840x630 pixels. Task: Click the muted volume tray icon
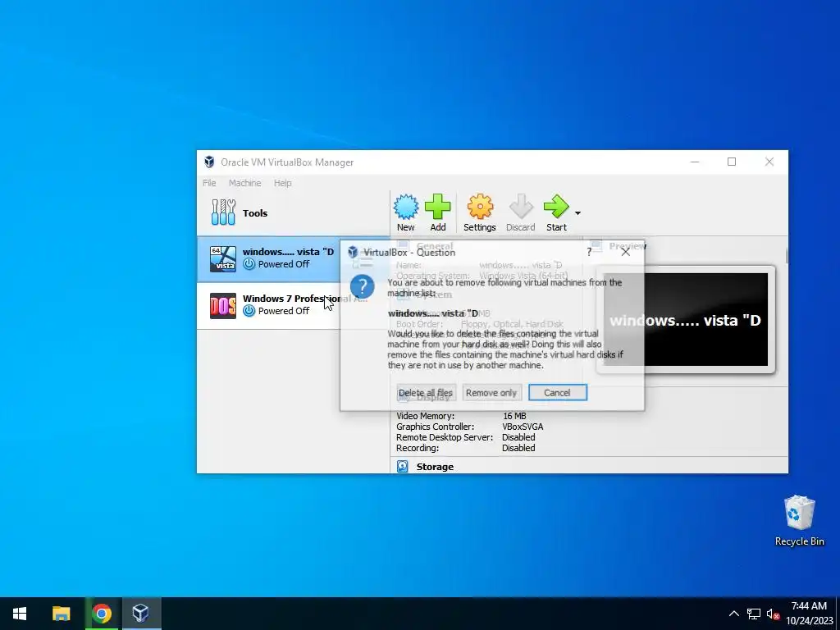[x=773, y=614]
